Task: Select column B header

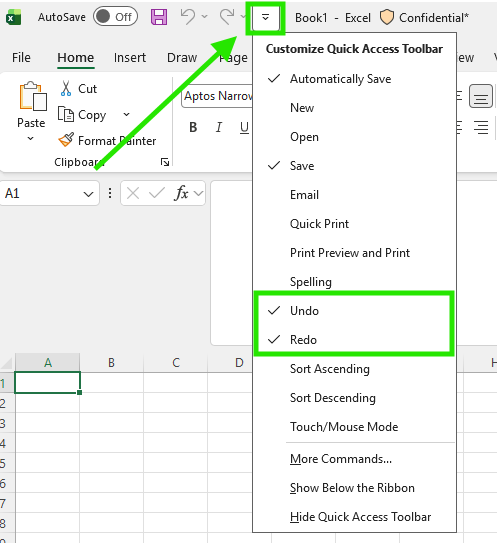Action: pos(111,363)
